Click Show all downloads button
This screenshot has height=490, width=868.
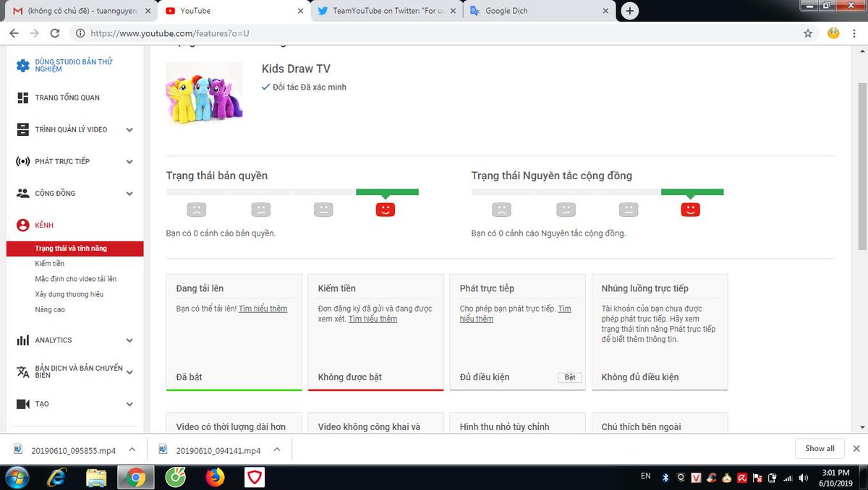(x=820, y=449)
